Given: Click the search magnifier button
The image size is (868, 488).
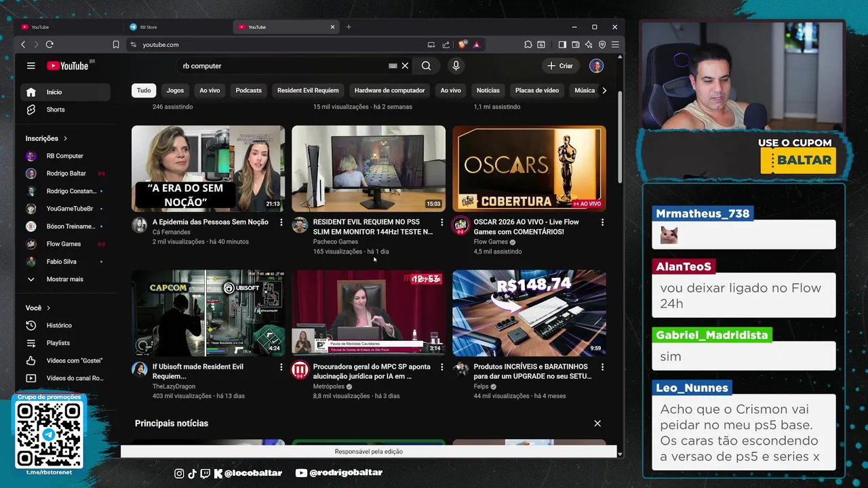Looking at the screenshot, I should point(426,66).
